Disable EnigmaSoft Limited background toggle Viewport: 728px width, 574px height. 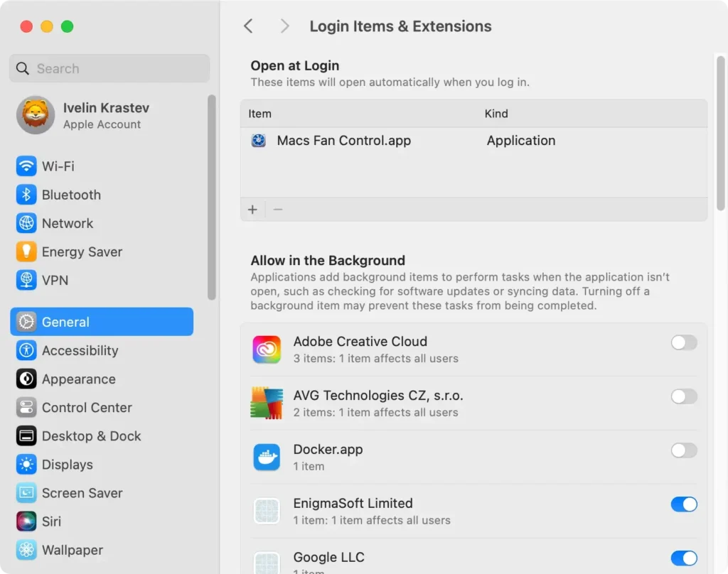click(683, 504)
